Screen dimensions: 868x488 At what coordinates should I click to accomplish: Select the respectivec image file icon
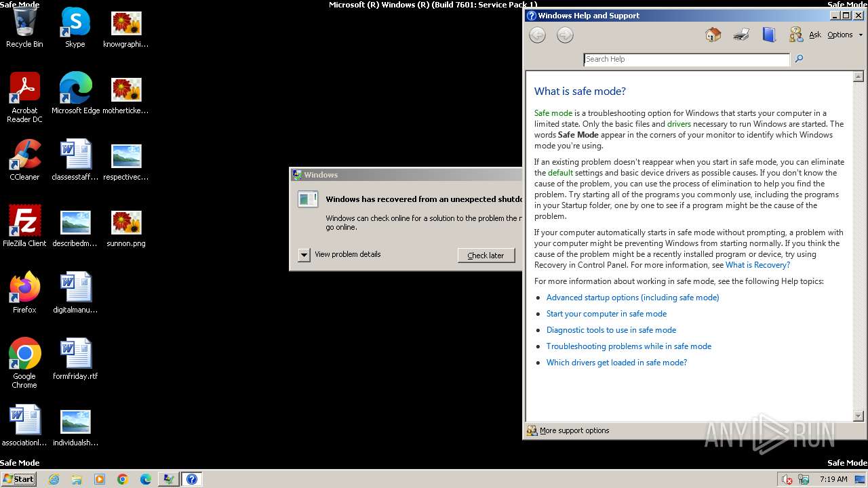125,160
